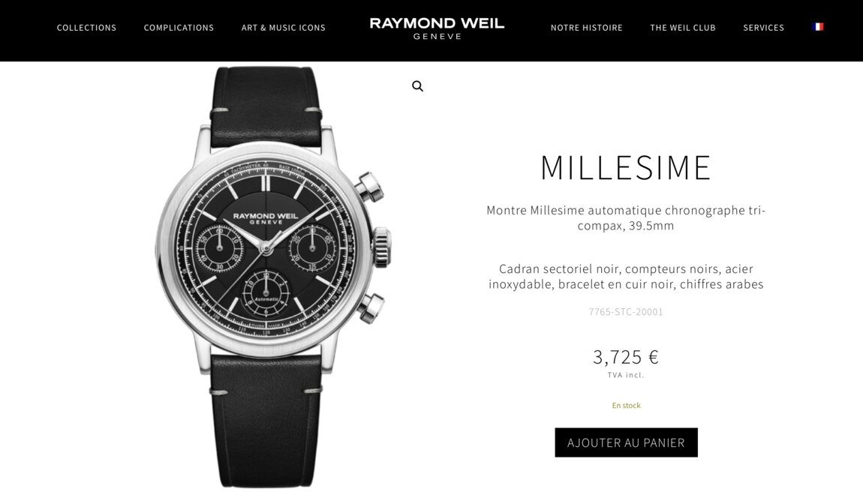This screenshot has width=863, height=504.
Task: Open the Complications menu
Action: 179,28
